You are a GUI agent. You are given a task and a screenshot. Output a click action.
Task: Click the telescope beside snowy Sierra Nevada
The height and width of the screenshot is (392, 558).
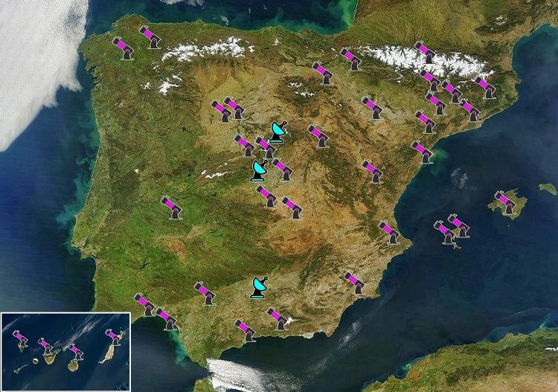(278, 319)
